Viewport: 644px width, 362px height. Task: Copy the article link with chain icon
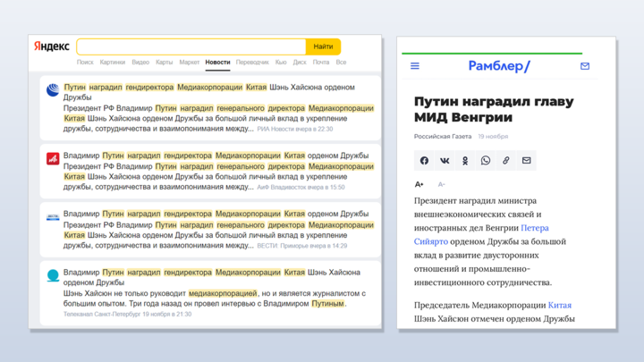(x=506, y=161)
